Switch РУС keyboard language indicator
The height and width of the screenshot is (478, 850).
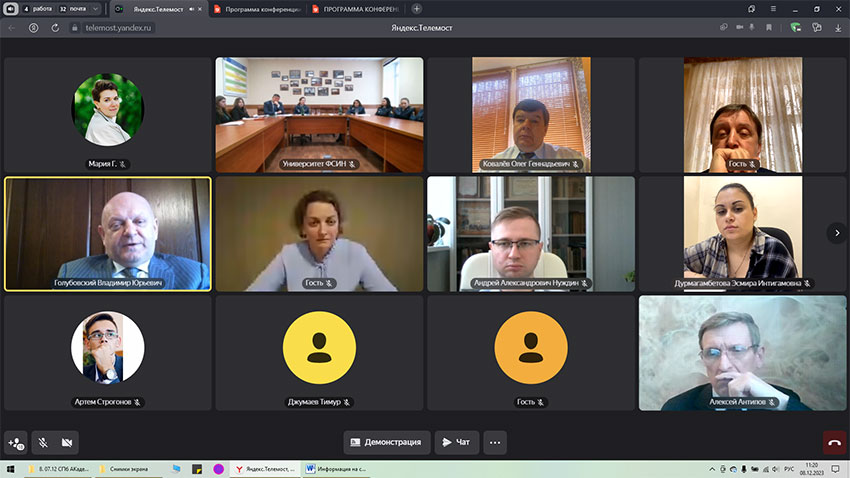pos(788,468)
